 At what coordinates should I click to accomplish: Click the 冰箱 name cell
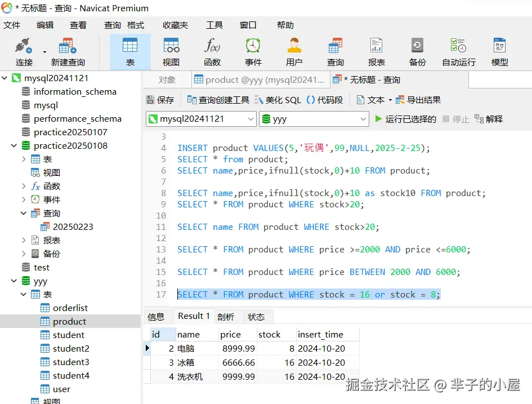point(198,362)
